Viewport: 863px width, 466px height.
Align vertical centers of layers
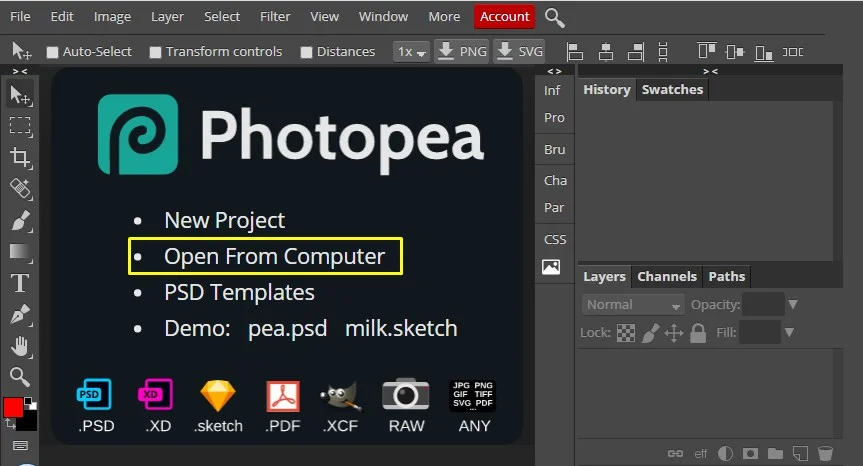(x=735, y=52)
